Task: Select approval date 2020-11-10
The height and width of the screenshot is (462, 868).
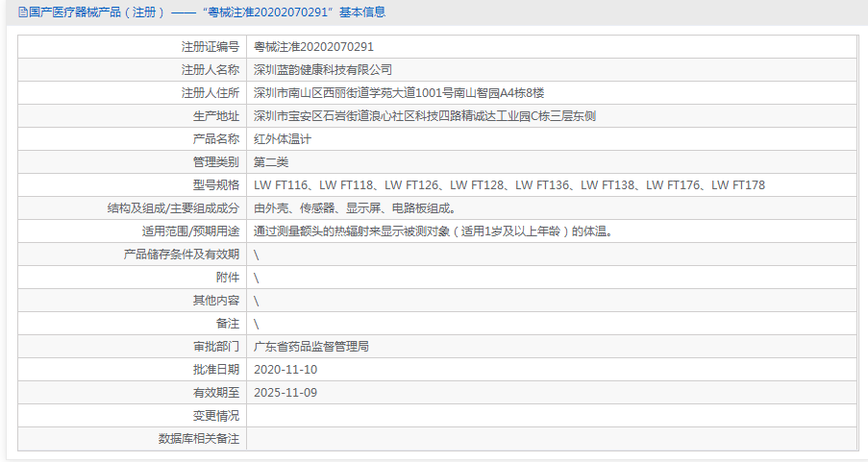Action: (x=285, y=370)
